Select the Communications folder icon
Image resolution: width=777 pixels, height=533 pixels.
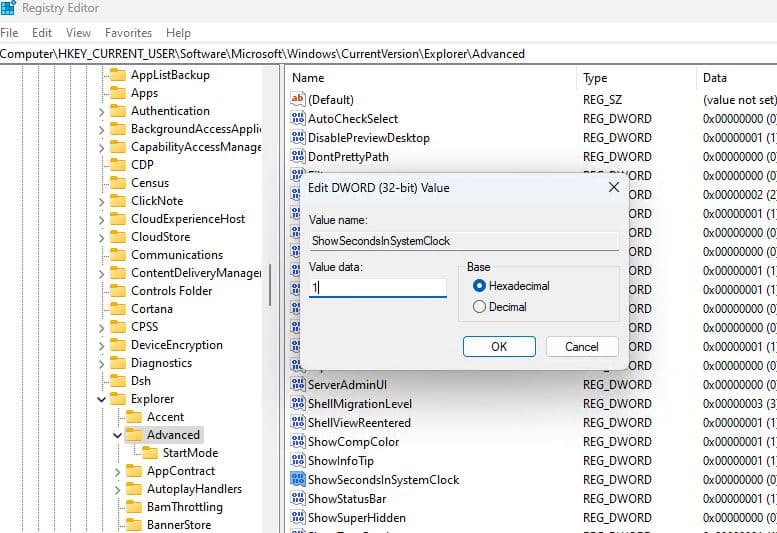117,255
